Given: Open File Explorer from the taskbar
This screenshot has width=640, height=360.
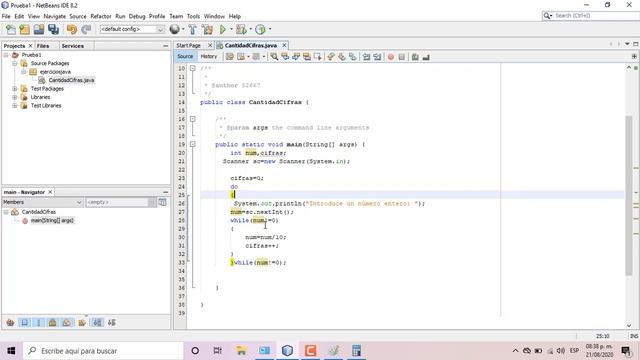Looking at the screenshot, I should [x=241, y=351].
